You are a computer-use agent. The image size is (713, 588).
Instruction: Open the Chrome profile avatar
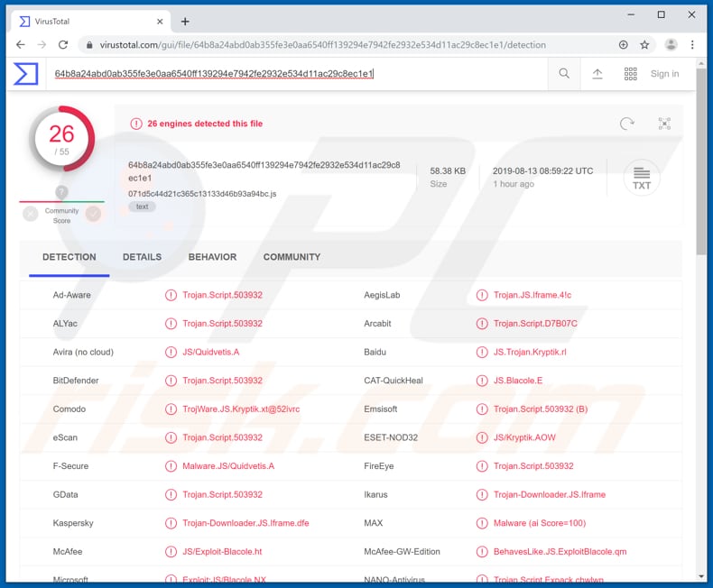671,44
